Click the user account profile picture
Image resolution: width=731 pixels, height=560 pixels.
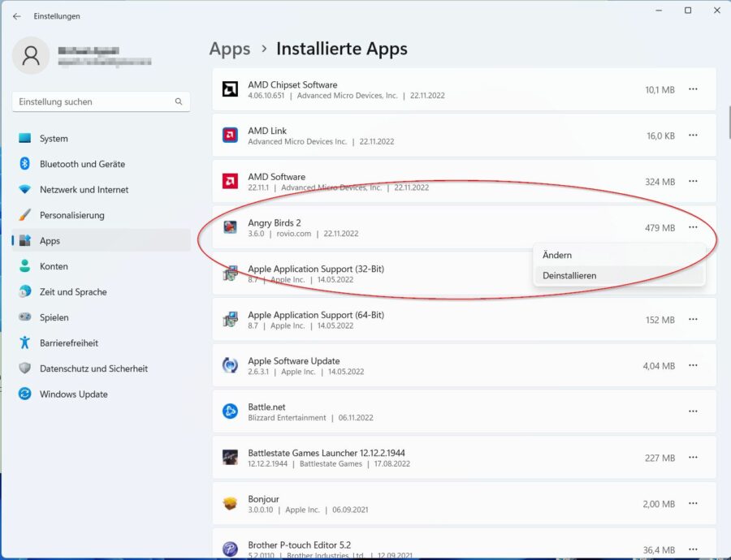coord(30,56)
